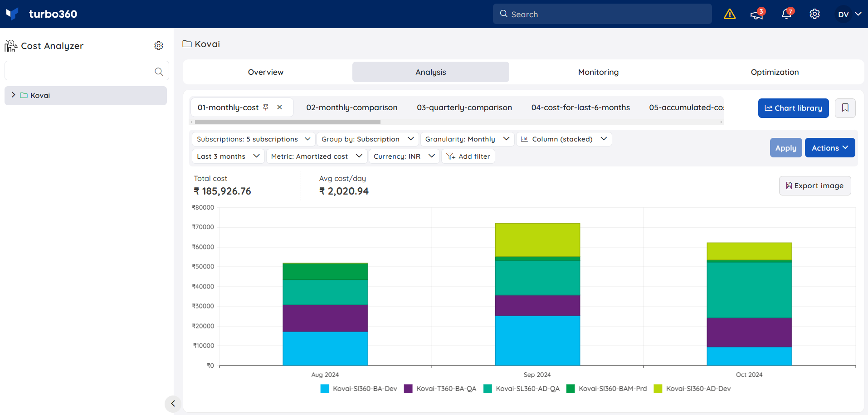Click the horizontal views scrollbar
The height and width of the screenshot is (415, 868).
click(288, 122)
